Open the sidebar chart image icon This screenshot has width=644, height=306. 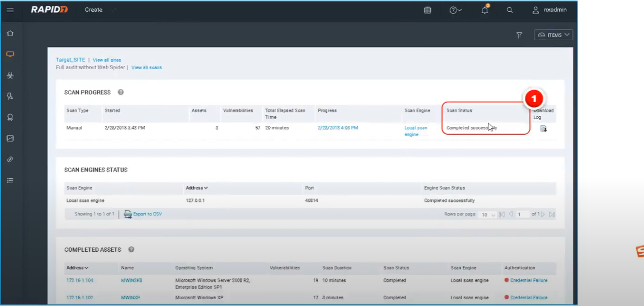pos(10,138)
